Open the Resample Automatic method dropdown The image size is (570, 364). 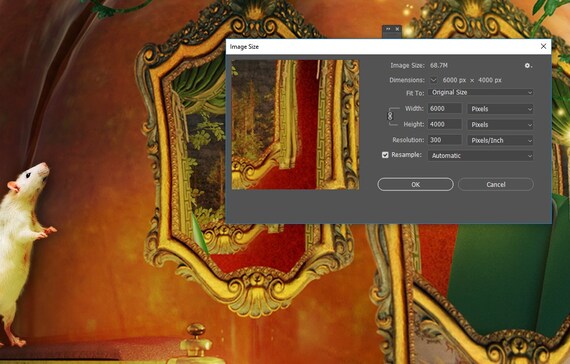tap(481, 156)
